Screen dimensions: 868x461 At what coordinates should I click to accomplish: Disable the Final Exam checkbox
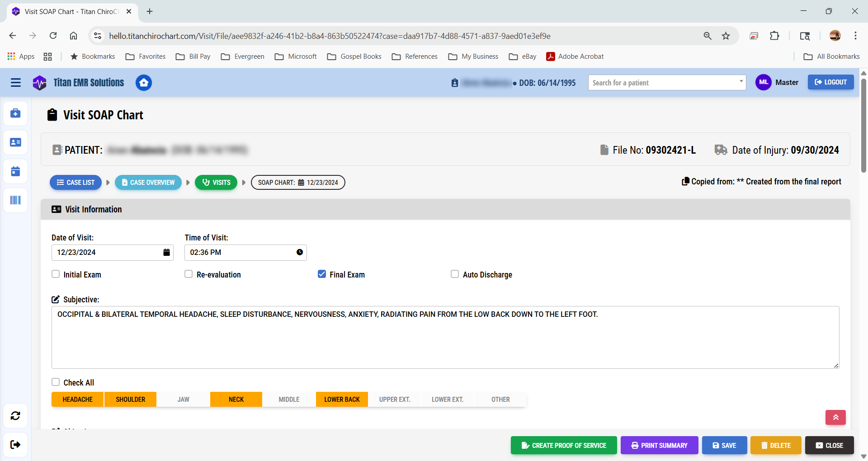[321, 274]
